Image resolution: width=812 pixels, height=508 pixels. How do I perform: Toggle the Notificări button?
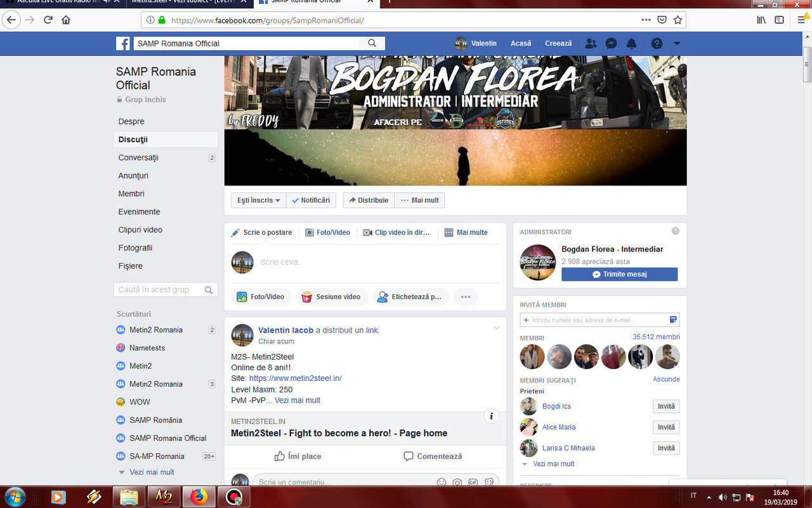click(311, 200)
